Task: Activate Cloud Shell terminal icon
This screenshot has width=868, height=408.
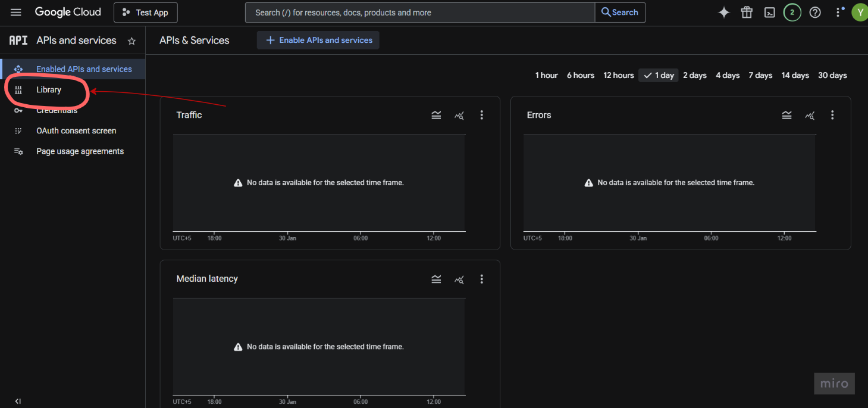Action: coord(769,13)
